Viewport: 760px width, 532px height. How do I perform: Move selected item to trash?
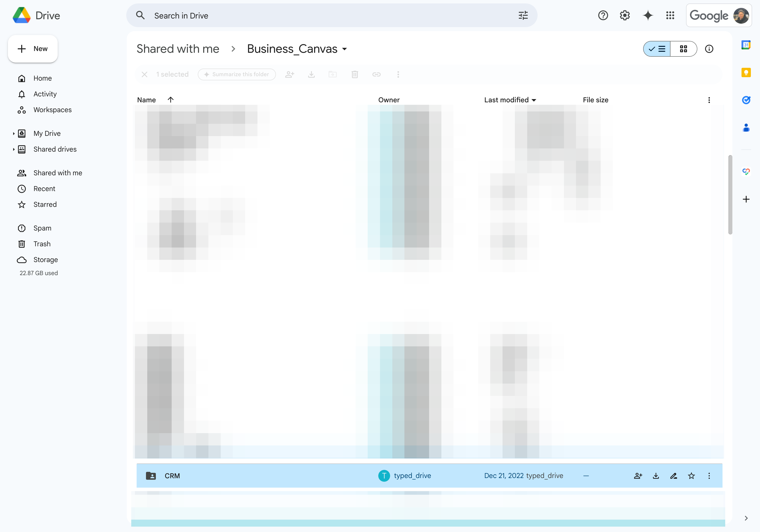click(x=355, y=74)
